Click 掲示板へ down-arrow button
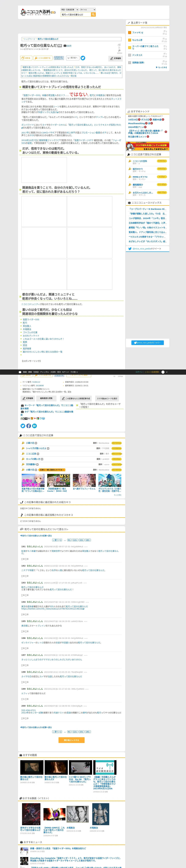The height and width of the screenshot is (868, 186). pyautogui.click(x=72, y=58)
